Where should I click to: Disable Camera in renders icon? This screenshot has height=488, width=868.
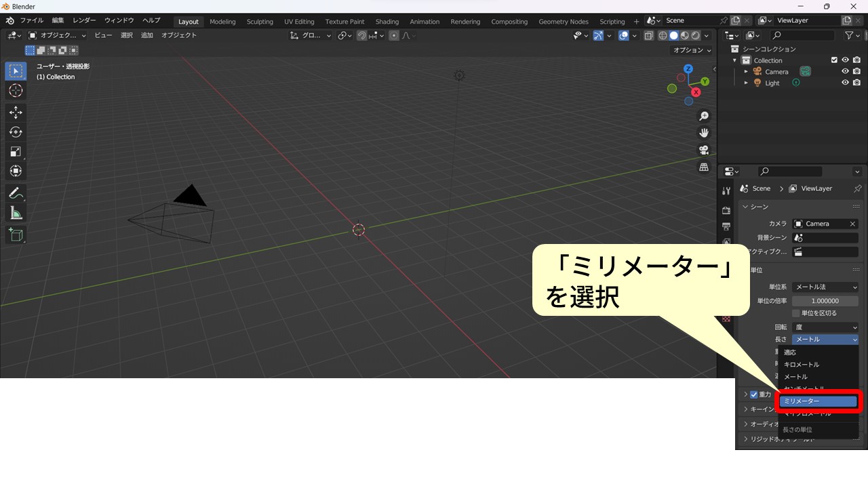pyautogui.click(x=857, y=71)
